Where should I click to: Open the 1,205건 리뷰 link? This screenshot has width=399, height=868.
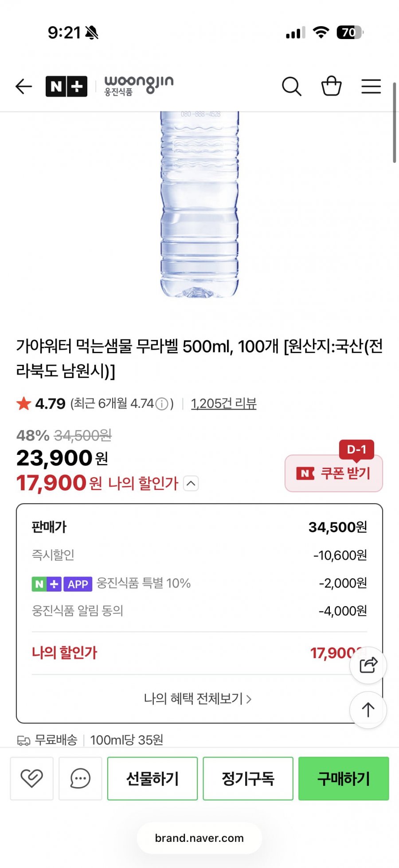coord(223,403)
